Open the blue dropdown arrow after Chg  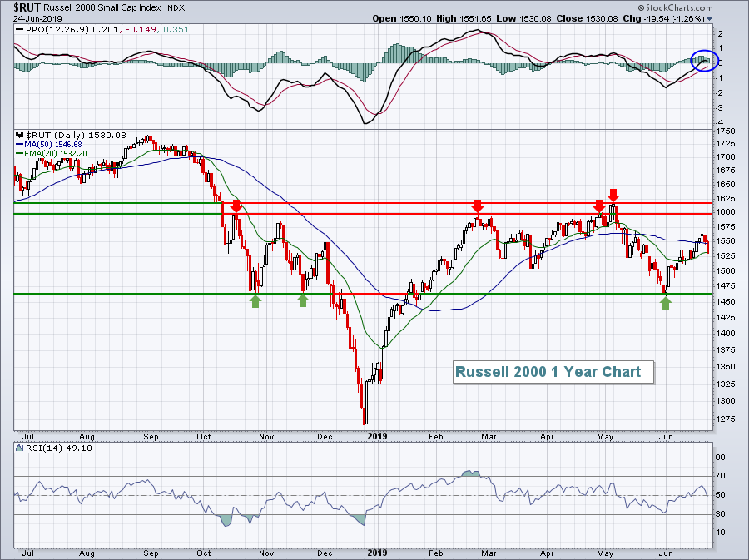tap(709, 19)
